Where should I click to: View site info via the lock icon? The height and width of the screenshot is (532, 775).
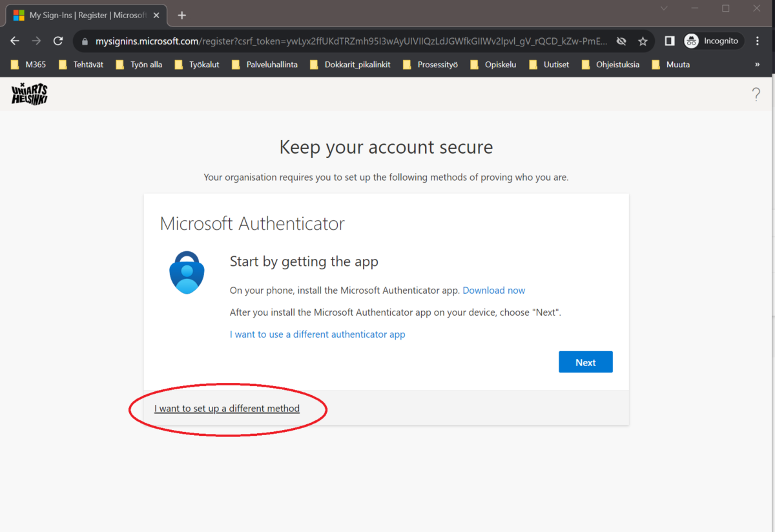coord(84,41)
